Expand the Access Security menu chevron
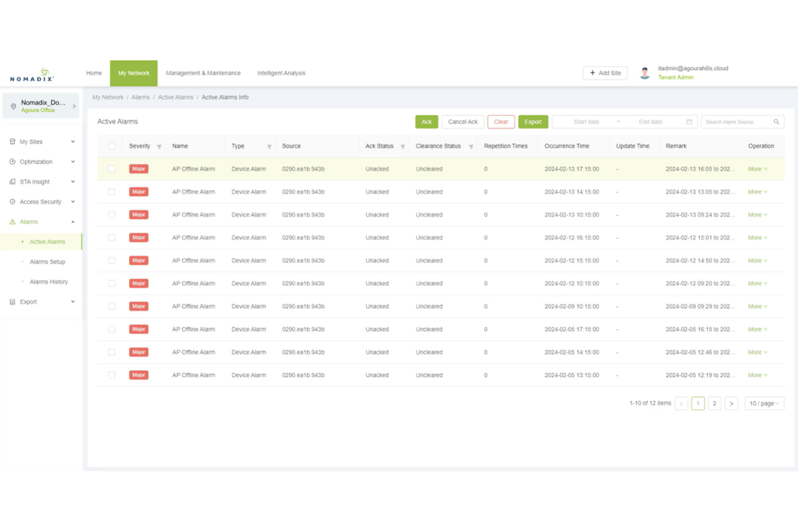Viewport: 798px width, 532px height. [x=73, y=202]
